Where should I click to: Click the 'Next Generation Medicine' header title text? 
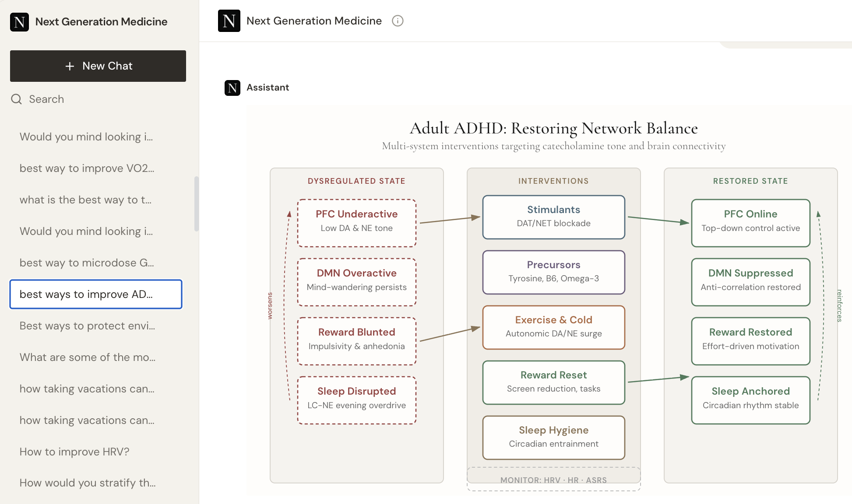314,21
